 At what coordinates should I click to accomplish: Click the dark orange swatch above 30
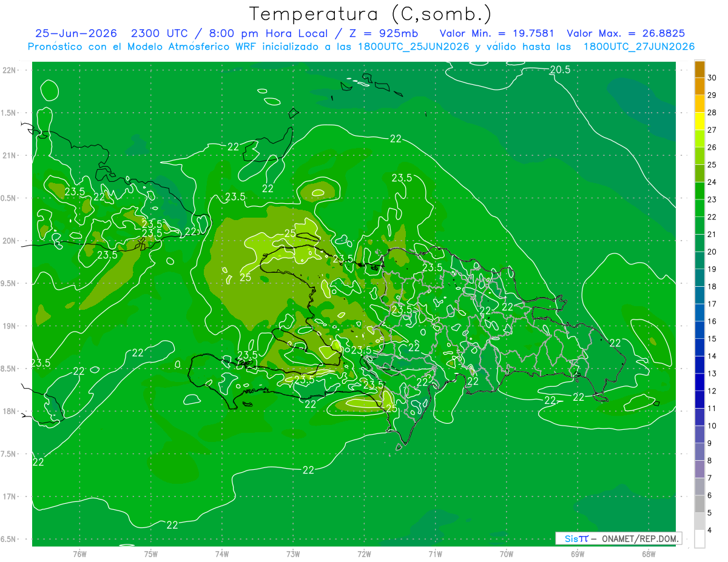699,69
